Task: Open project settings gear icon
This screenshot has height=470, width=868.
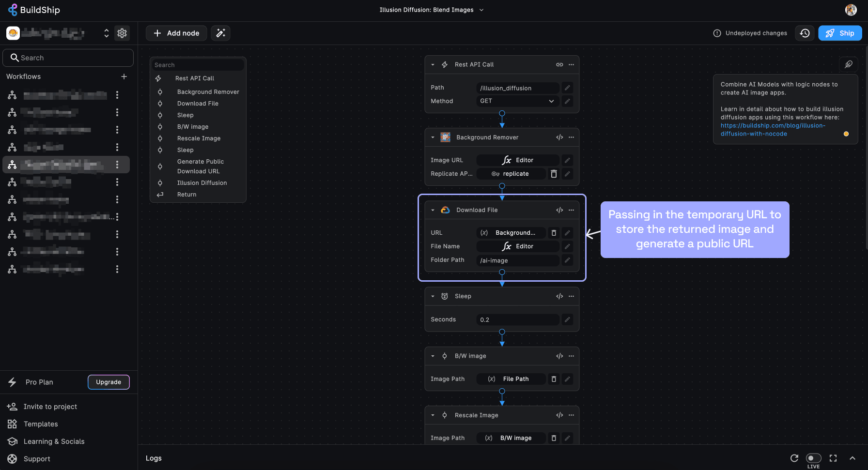Action: (x=122, y=33)
